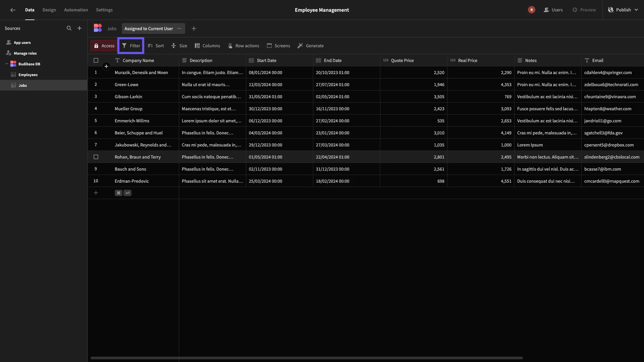Click row number 5
Viewport: 644px width, 362px height.
pos(96,121)
